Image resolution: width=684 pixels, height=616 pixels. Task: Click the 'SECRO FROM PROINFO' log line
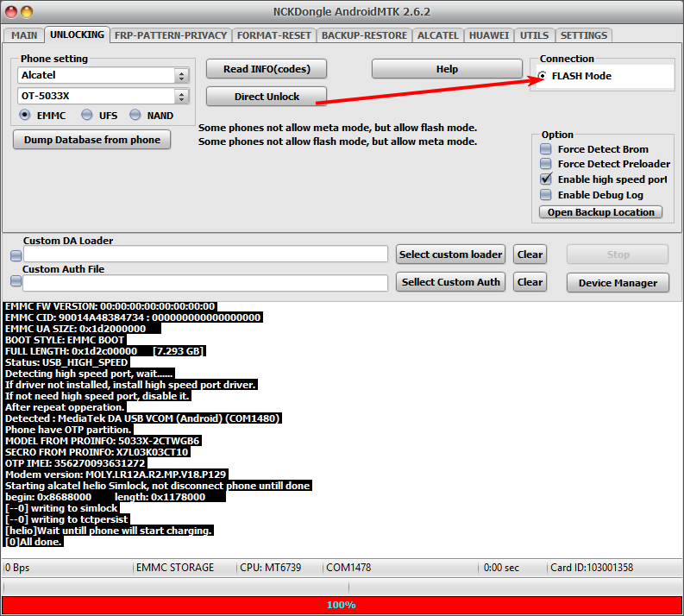[x=97, y=452]
